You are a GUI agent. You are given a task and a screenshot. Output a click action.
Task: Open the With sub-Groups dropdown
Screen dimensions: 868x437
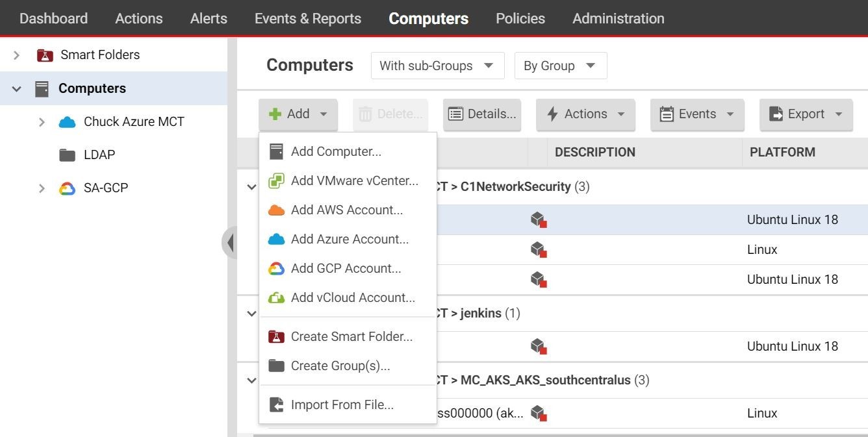point(437,66)
